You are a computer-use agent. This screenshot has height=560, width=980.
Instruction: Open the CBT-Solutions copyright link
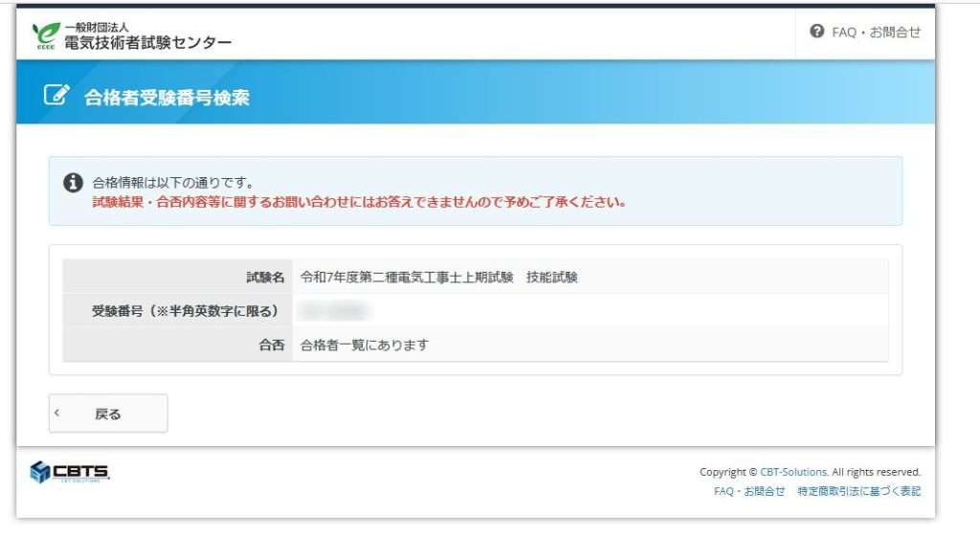click(x=793, y=472)
